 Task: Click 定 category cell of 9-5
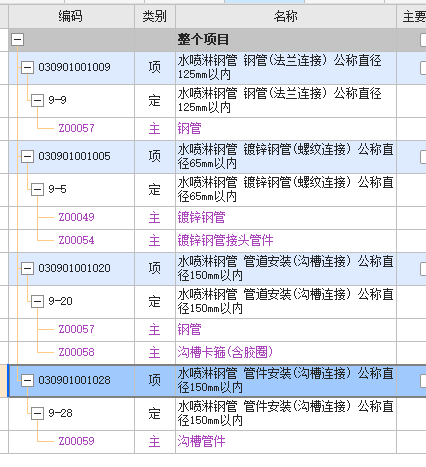click(155, 190)
